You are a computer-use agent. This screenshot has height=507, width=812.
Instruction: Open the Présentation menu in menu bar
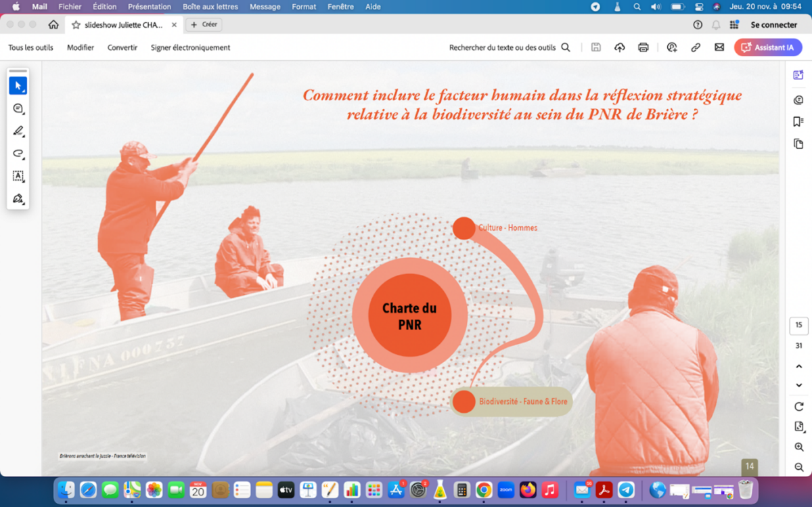[x=149, y=7]
